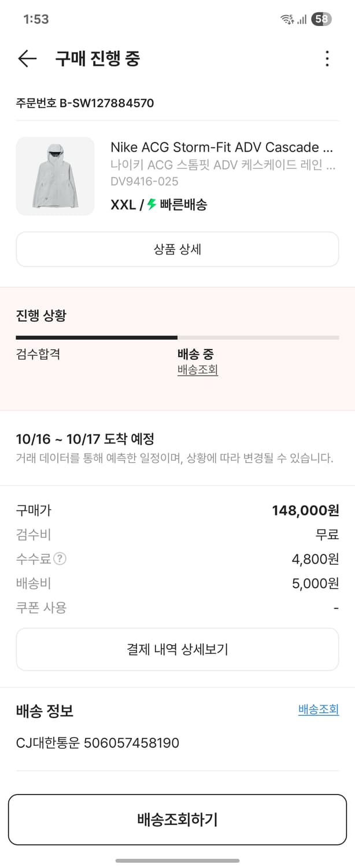Tap the back arrow icon

coord(27,58)
